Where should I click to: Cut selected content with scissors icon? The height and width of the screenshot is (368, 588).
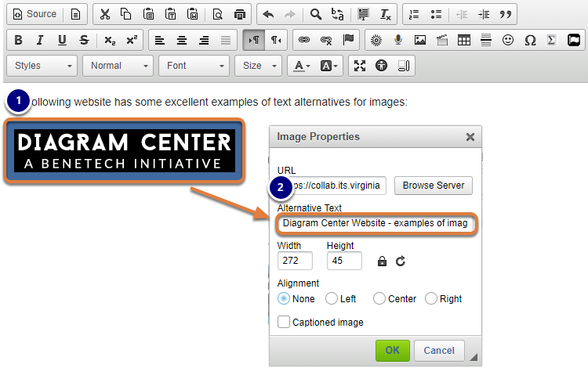click(x=105, y=14)
